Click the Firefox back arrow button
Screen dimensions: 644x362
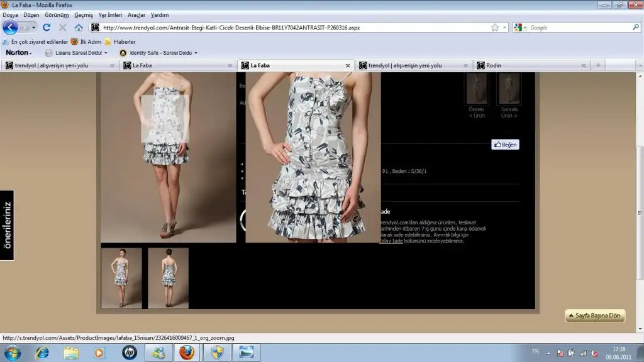click(10, 28)
